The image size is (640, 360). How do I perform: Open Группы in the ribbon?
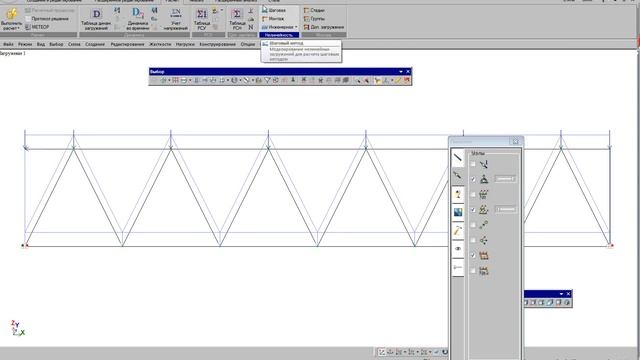(314, 19)
